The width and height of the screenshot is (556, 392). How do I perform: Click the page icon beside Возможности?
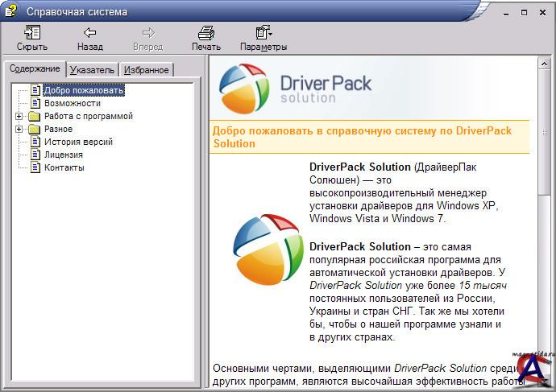[x=35, y=103]
